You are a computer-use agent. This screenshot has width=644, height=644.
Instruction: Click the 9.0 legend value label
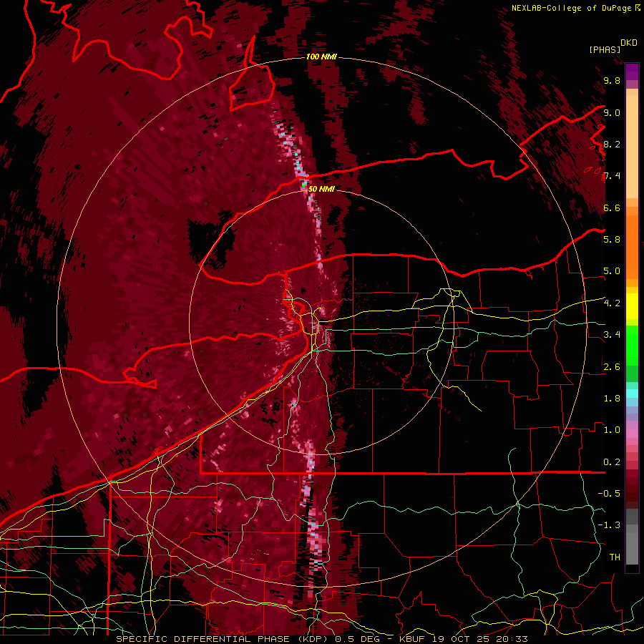[x=612, y=112]
